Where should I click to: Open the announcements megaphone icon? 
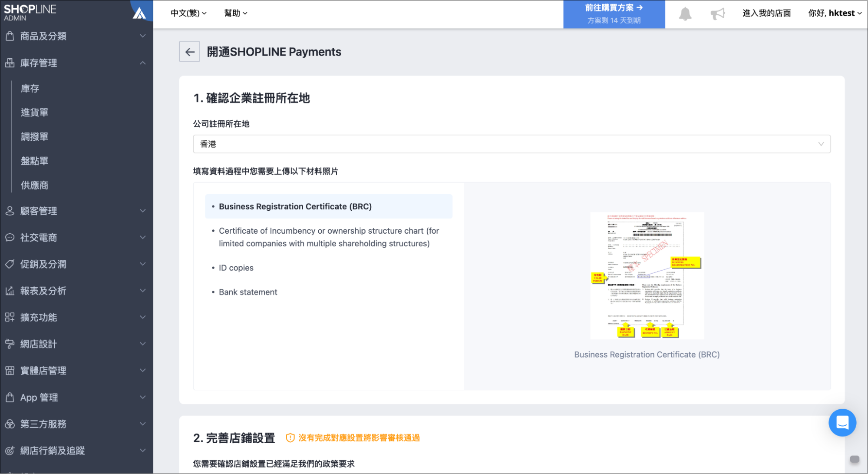pos(718,13)
